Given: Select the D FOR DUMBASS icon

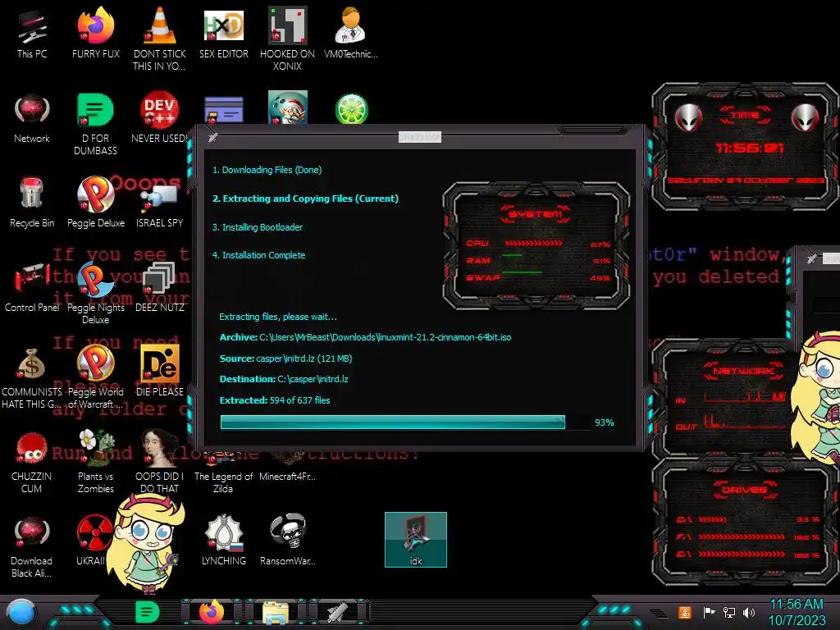Looking at the screenshot, I should (95, 125).
